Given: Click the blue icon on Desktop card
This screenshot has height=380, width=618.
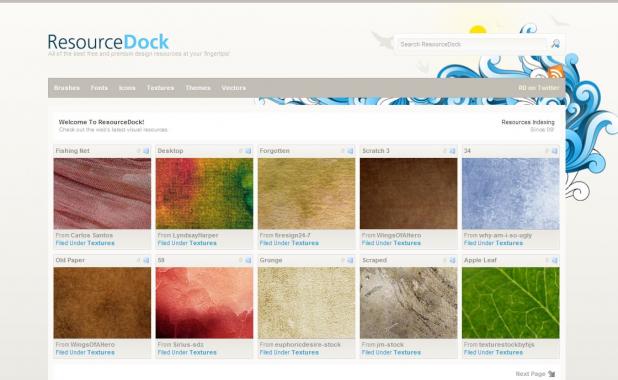Looking at the screenshot, I should tap(248, 151).
